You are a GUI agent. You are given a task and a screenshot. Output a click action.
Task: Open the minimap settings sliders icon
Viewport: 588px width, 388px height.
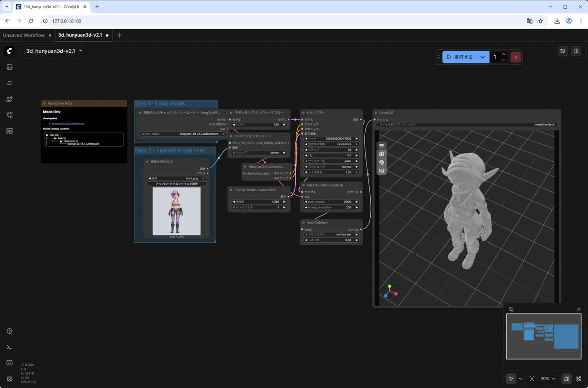(511, 309)
